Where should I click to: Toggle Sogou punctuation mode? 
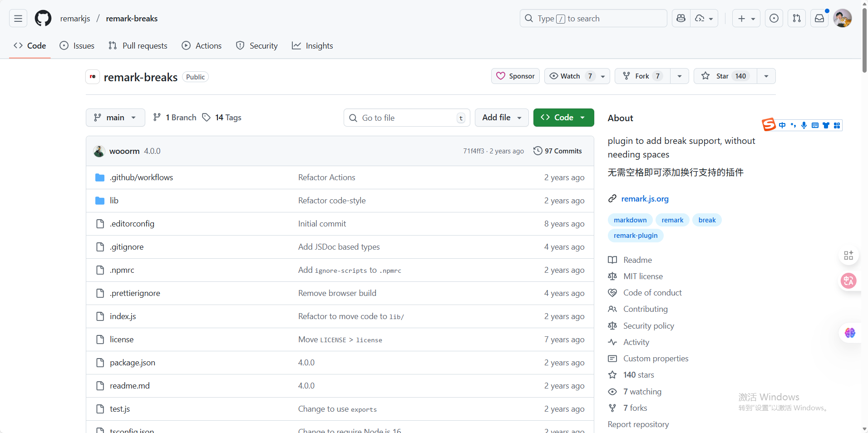[x=793, y=125]
